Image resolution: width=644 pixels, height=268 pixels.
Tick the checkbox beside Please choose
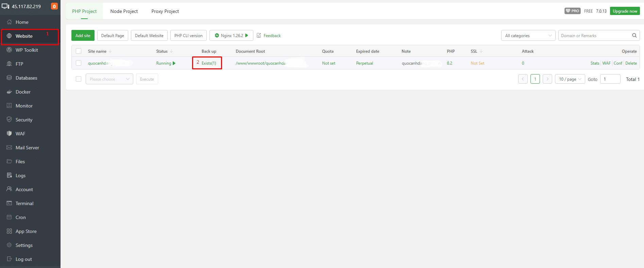(x=79, y=79)
